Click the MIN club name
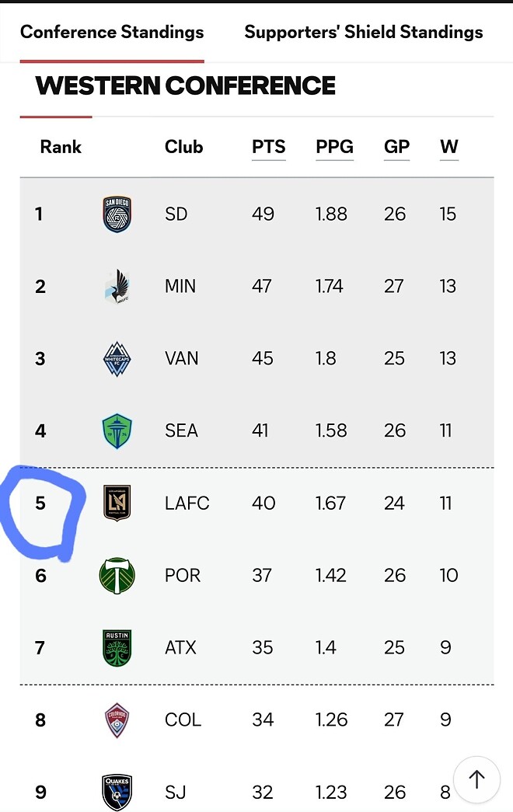This screenshot has height=812, width=513. click(x=180, y=287)
